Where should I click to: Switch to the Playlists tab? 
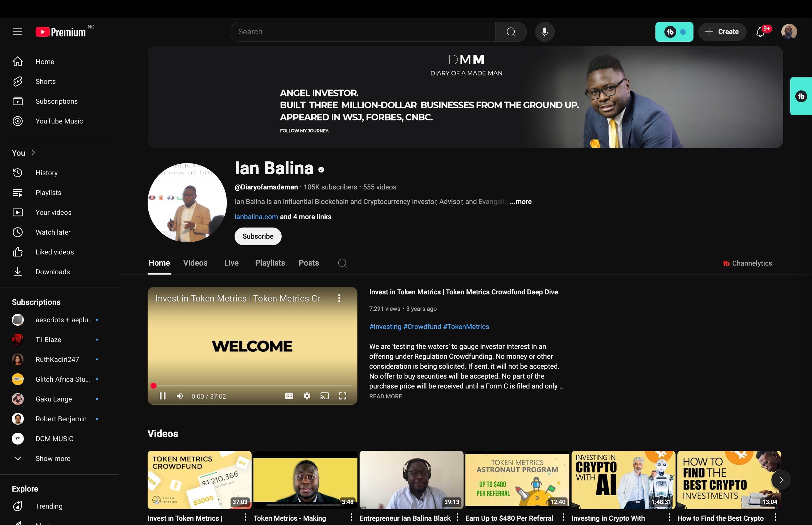tap(270, 263)
